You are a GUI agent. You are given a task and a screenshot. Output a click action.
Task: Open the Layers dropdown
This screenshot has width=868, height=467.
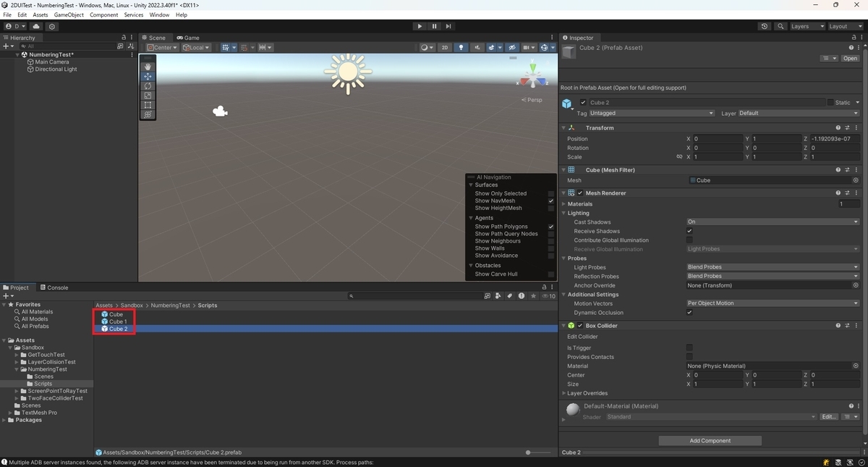(807, 26)
